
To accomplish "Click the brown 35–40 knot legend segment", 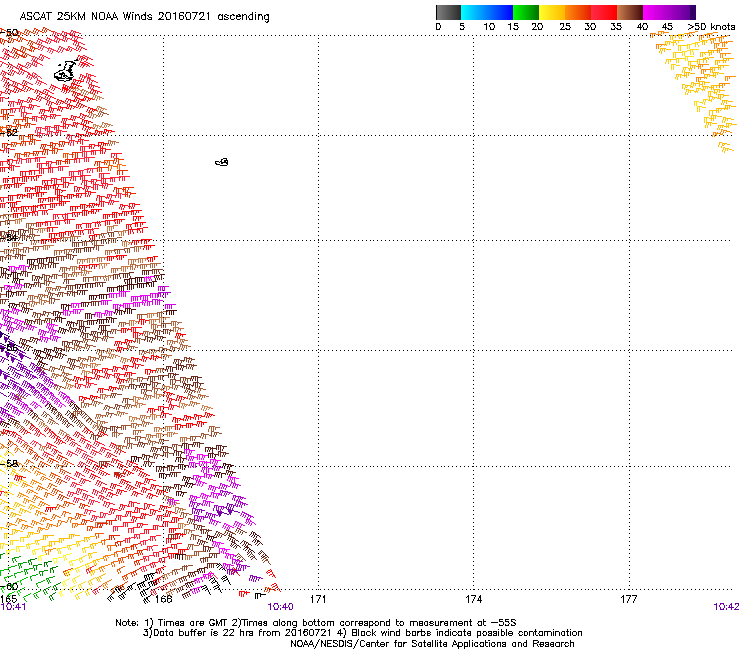I will (630, 12).
